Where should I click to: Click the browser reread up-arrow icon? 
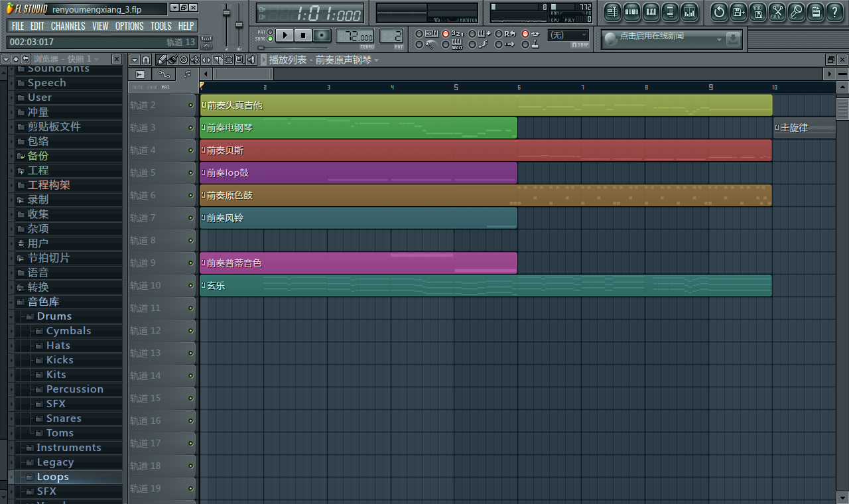16,60
